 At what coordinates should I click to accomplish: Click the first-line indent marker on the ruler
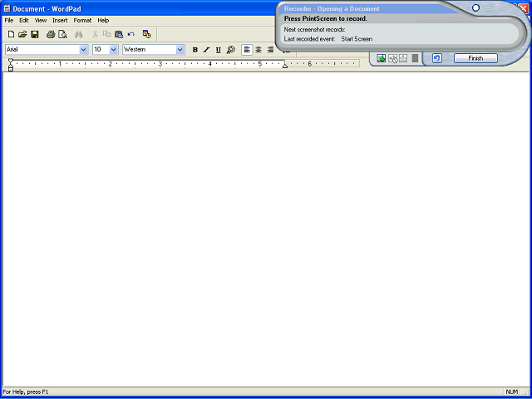[x=11, y=61]
